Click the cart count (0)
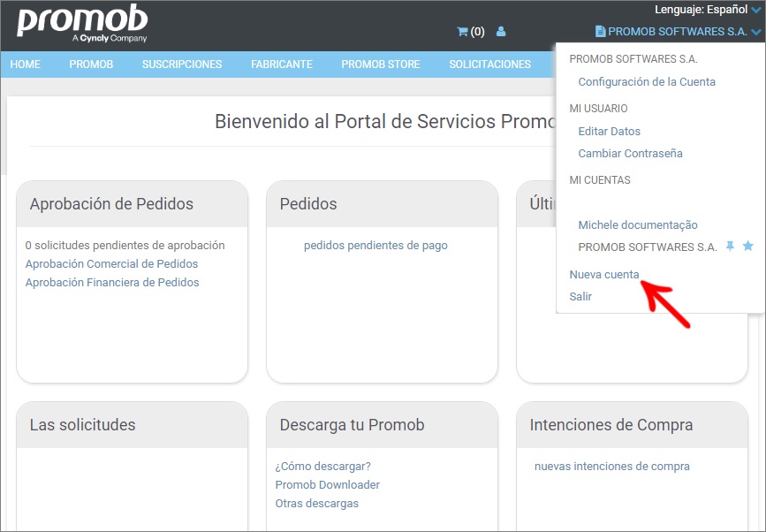 click(477, 32)
